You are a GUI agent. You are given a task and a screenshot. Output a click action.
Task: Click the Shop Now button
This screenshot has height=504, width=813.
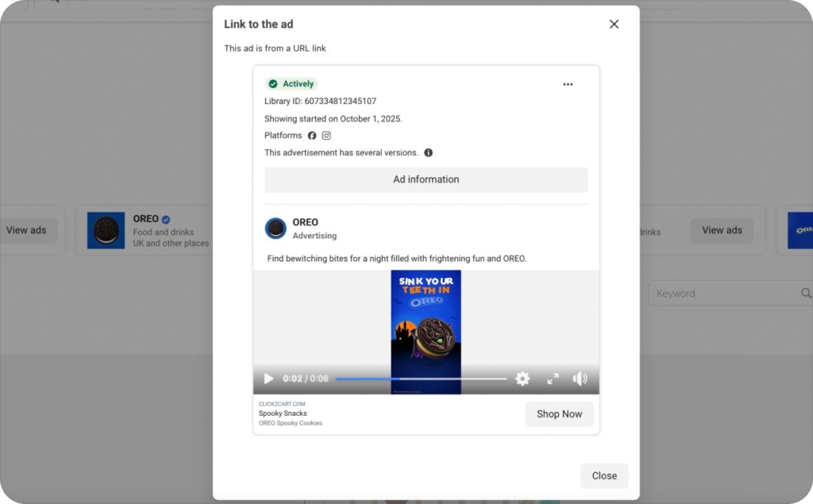[x=559, y=414]
